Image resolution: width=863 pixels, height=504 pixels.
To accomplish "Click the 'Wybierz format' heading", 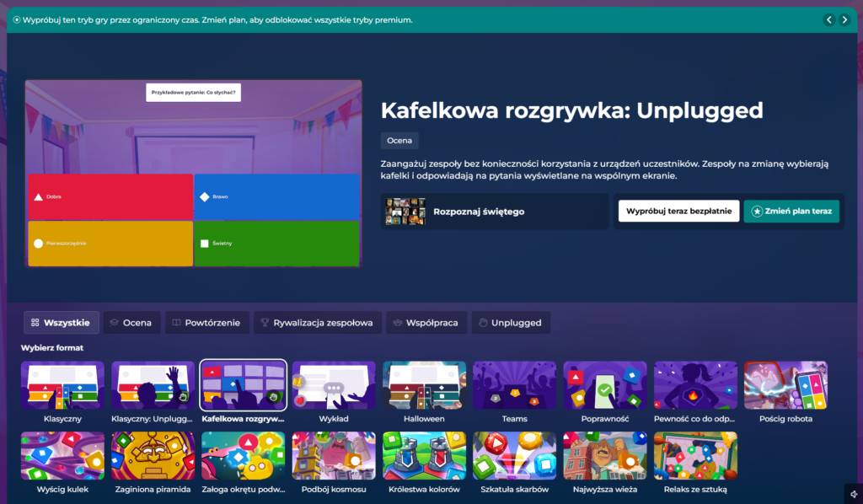I will [52, 348].
